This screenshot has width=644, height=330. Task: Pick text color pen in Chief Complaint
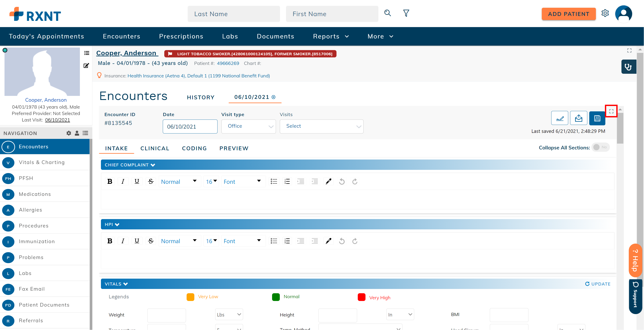coord(329,181)
